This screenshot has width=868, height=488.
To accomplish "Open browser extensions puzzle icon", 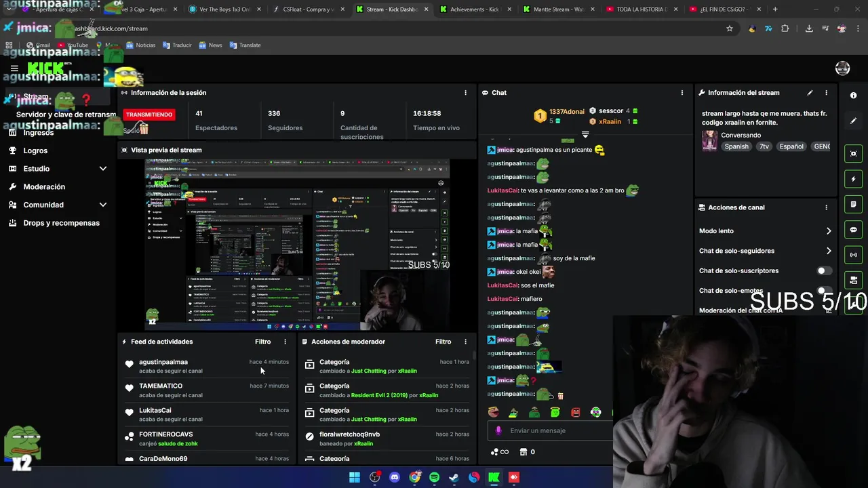I will [x=785, y=28].
